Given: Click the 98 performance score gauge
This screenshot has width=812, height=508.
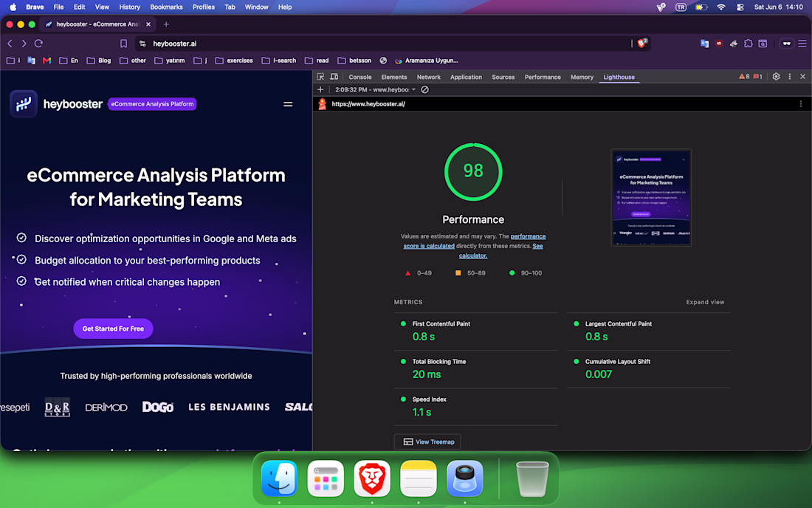Looking at the screenshot, I should coord(472,171).
